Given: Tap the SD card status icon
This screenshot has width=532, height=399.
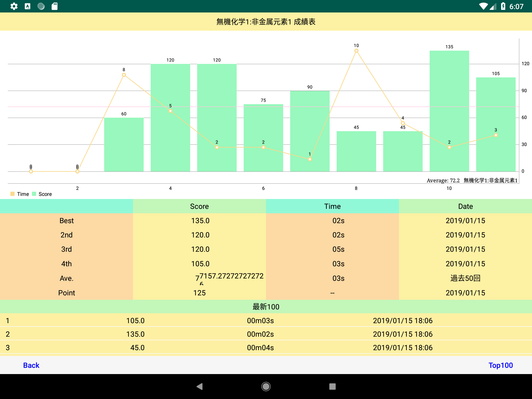Looking at the screenshot, I should 55,6.
